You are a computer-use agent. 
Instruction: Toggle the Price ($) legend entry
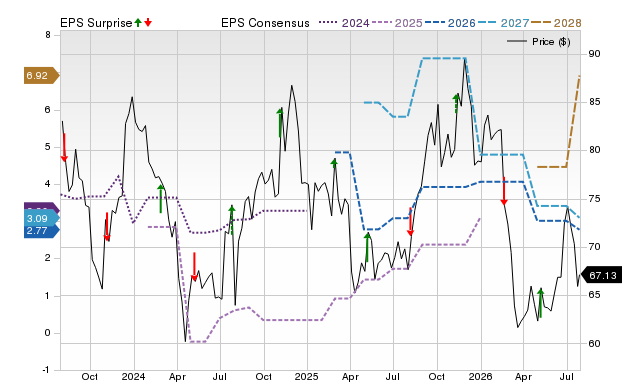point(539,42)
